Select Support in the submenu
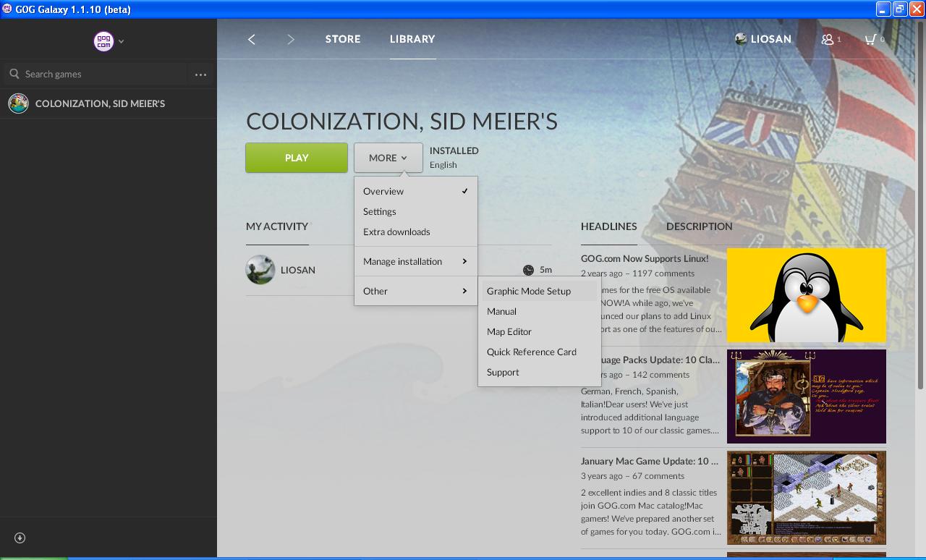Screen dimensions: 926x560 (x=539, y=372)
